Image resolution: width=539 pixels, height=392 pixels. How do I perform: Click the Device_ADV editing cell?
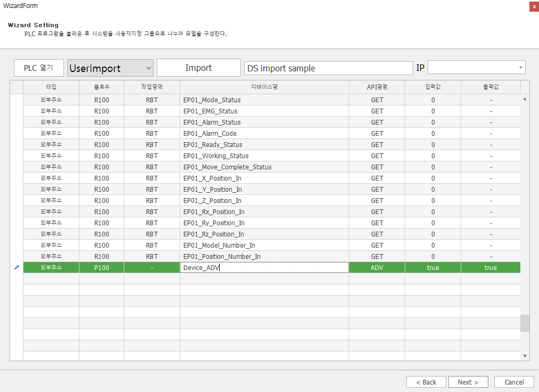[264, 267]
